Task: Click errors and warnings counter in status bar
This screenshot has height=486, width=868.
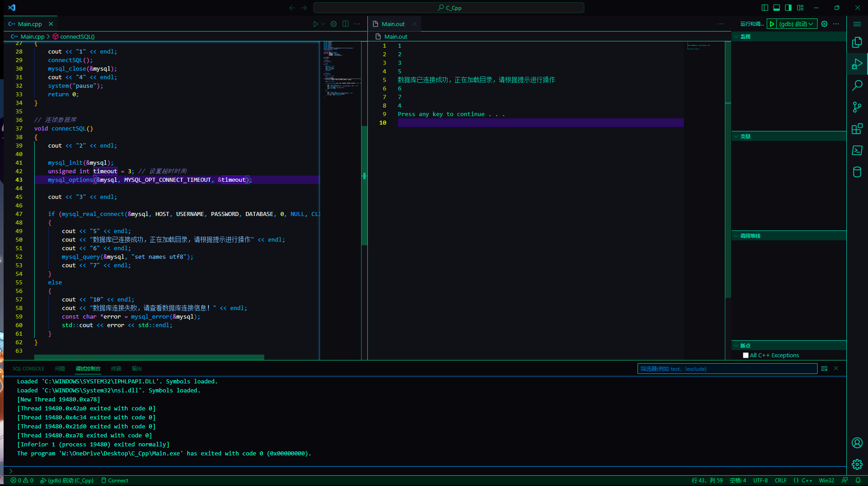Action: click(21, 480)
